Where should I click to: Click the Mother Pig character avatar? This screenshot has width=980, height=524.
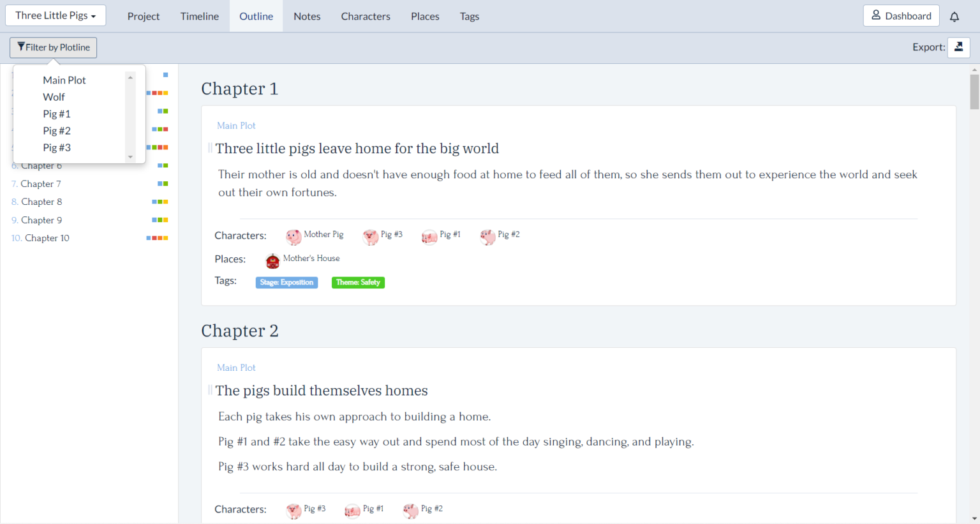point(293,237)
